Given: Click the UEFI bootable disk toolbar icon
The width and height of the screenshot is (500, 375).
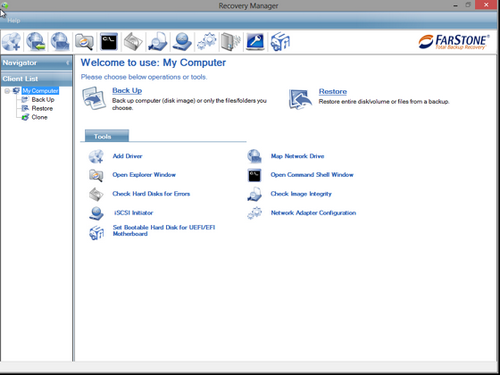Looking at the screenshot, I should click(x=280, y=42).
